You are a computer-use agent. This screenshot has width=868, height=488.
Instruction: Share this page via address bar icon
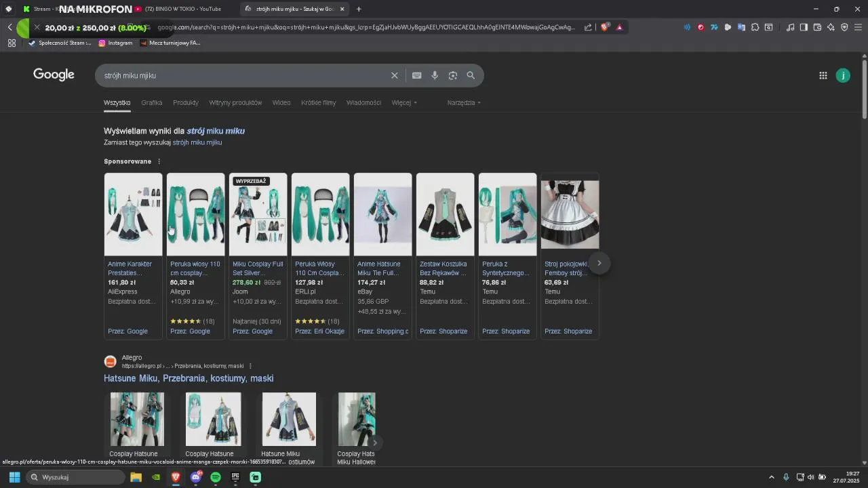tap(587, 27)
